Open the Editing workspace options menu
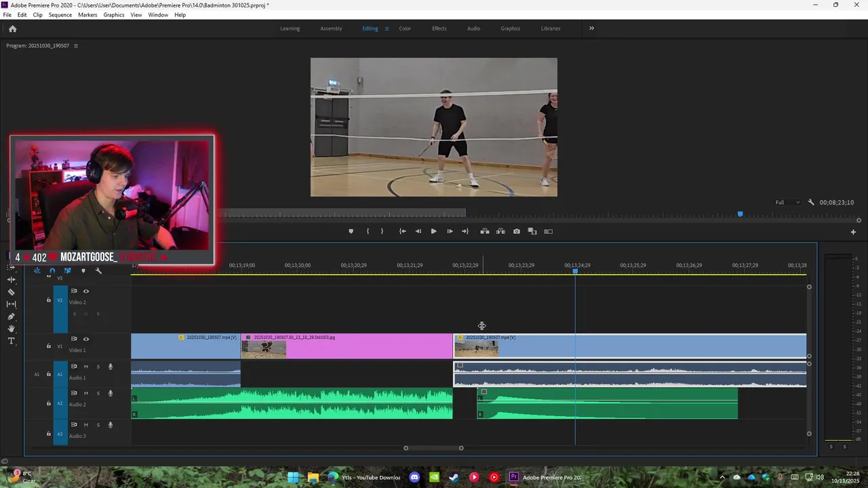The image size is (868, 488). point(387,28)
